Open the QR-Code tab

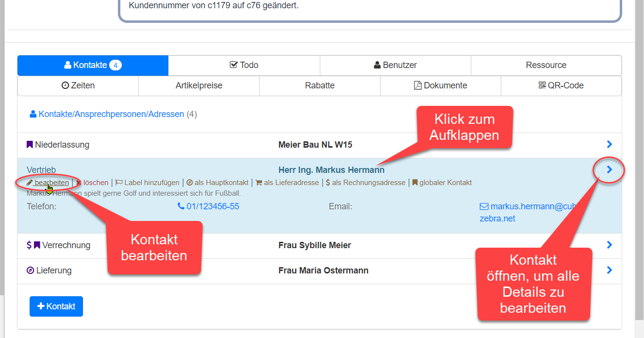[x=561, y=85]
